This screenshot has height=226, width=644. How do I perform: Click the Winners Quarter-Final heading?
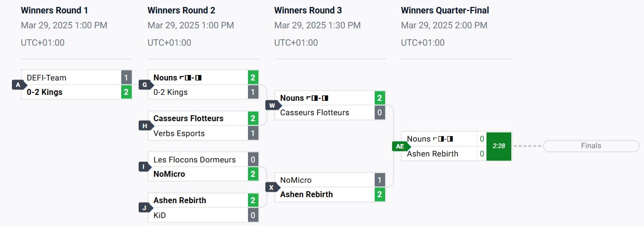point(445,10)
